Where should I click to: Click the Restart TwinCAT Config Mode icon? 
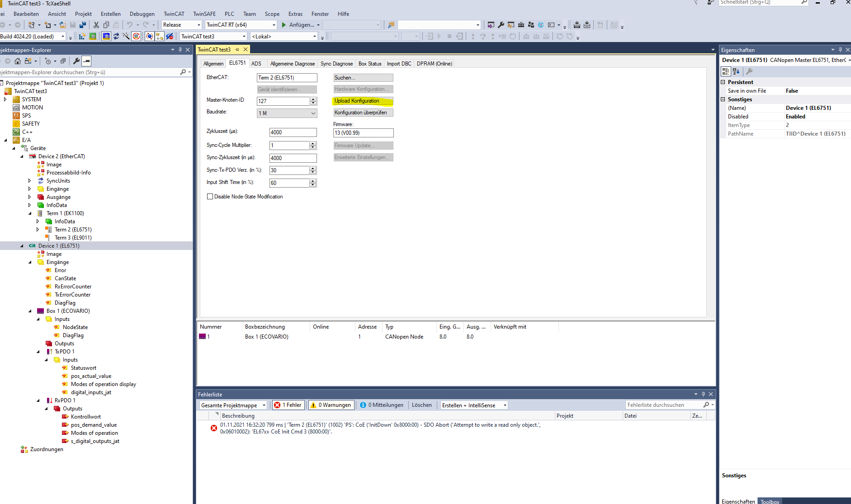106,36
